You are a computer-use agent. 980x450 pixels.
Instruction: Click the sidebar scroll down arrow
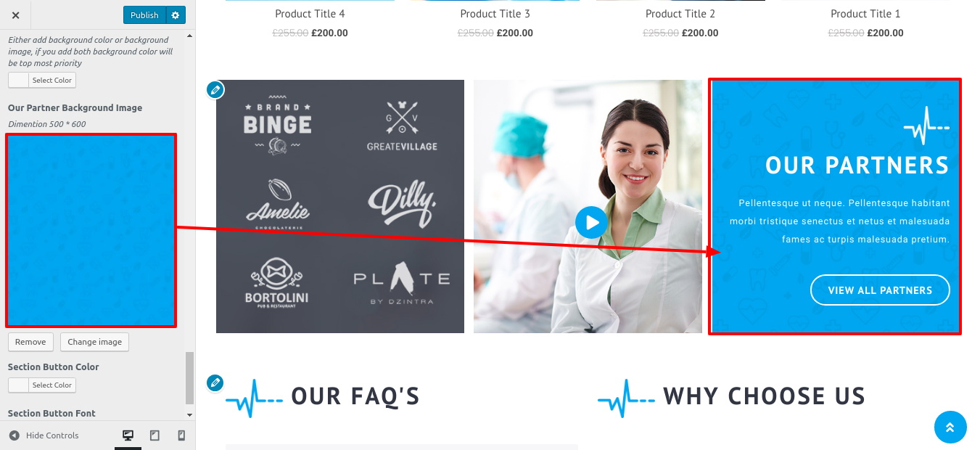coord(190,415)
